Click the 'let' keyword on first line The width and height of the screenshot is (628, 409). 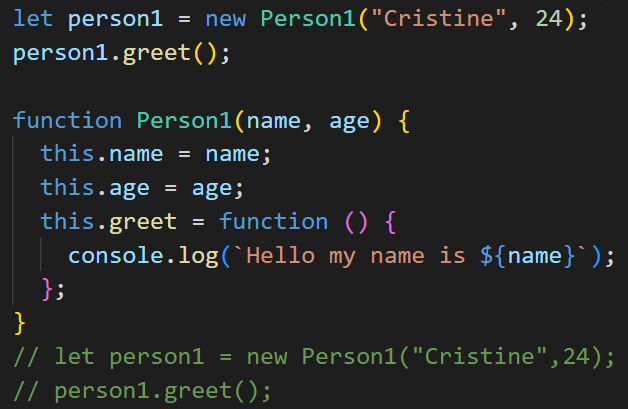click(33, 18)
